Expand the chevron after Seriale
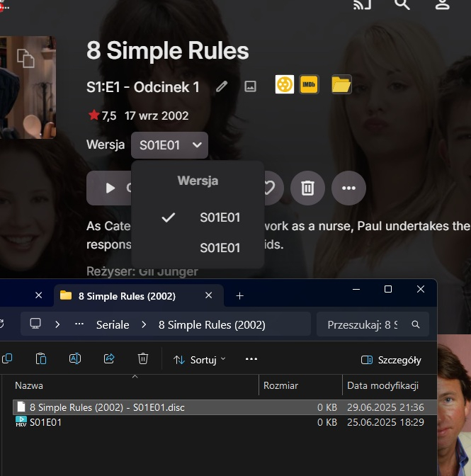Image resolution: width=471 pixels, height=476 pixels. tap(144, 324)
